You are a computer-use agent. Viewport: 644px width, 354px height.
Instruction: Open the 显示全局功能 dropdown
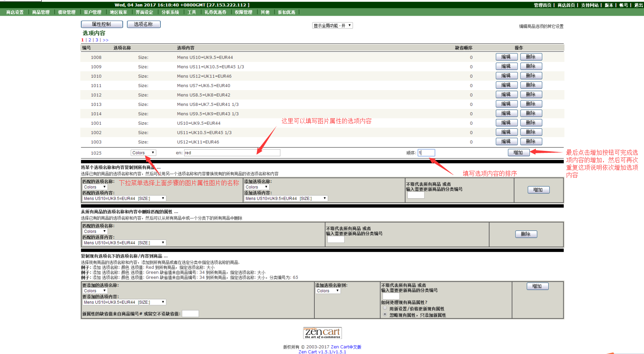[332, 26]
